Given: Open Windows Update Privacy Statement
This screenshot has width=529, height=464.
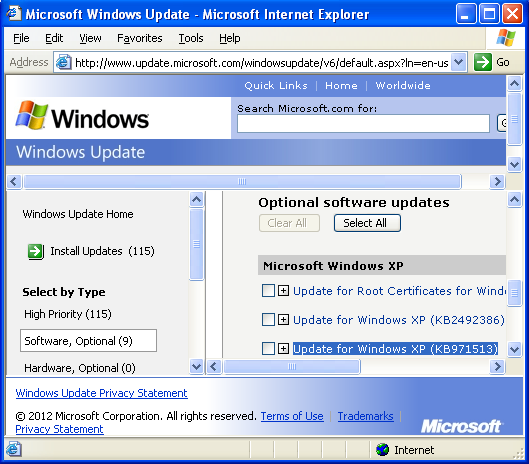Looking at the screenshot, I should pos(102,393).
